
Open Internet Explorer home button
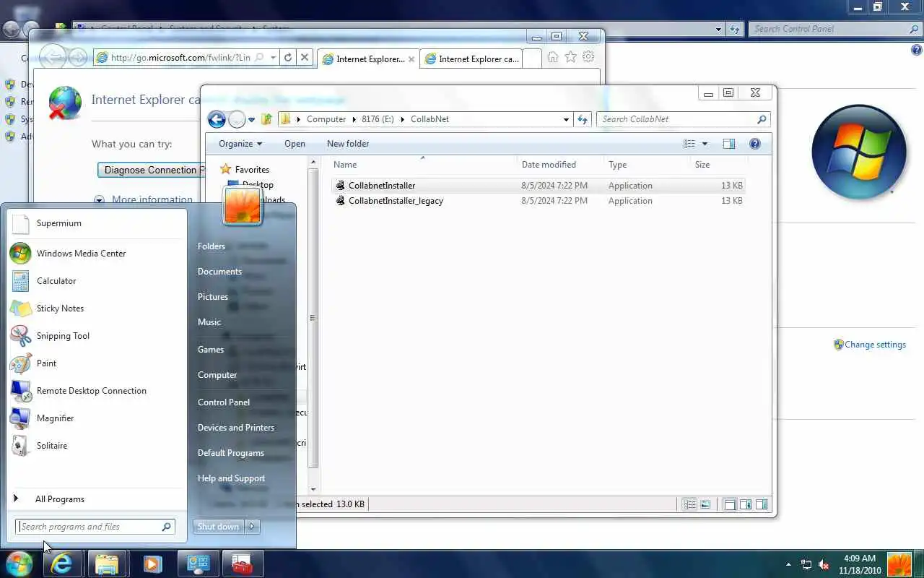click(553, 57)
